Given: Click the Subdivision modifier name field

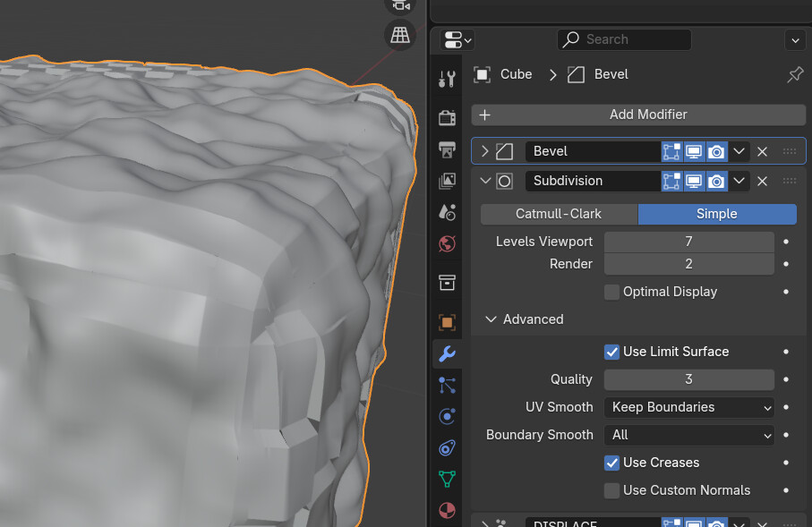Looking at the screenshot, I should click(593, 182).
